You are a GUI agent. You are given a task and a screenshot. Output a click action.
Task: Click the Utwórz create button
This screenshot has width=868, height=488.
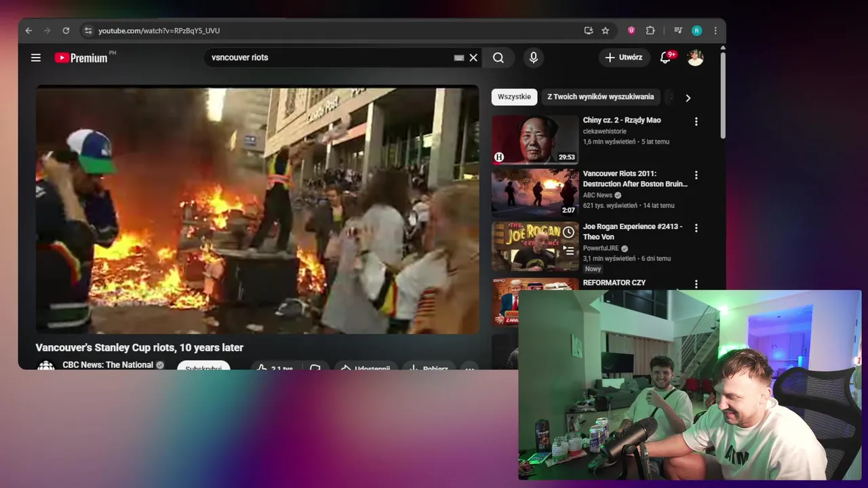[x=624, y=58]
